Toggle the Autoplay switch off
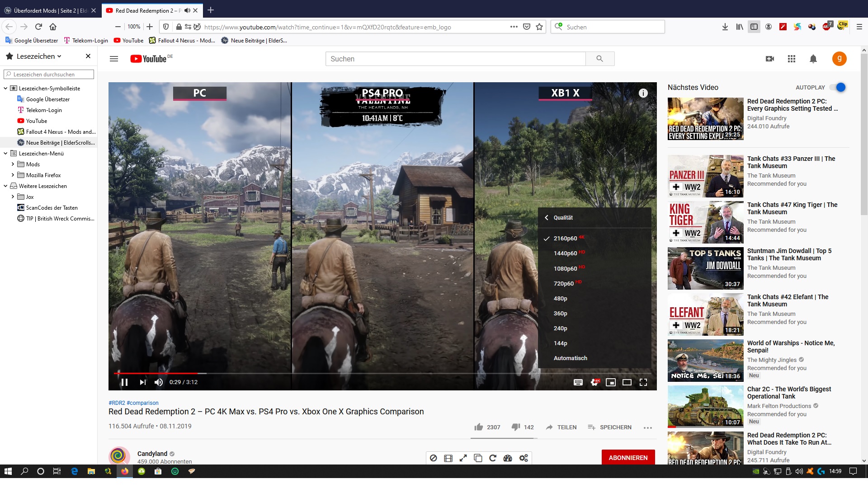The image size is (868, 488). tap(840, 87)
